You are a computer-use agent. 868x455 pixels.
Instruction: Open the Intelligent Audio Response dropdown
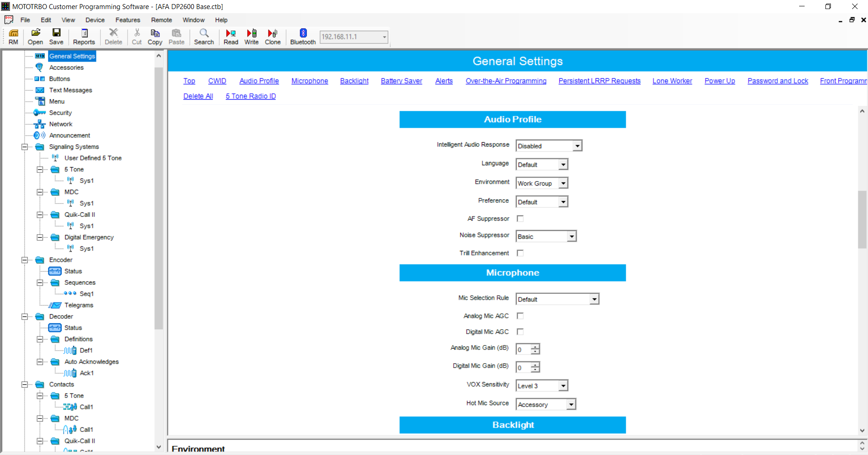[x=577, y=146]
